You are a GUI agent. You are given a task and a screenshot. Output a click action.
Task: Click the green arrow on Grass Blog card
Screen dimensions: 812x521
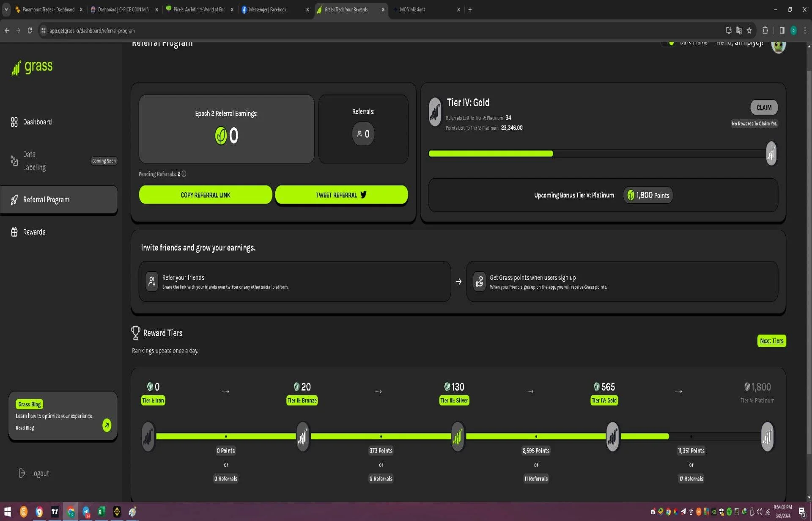(107, 425)
